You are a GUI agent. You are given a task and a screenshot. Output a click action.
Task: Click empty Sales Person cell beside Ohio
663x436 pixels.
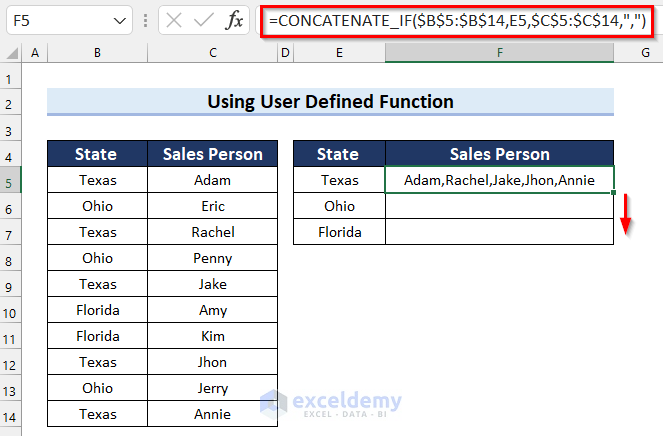[x=499, y=206]
